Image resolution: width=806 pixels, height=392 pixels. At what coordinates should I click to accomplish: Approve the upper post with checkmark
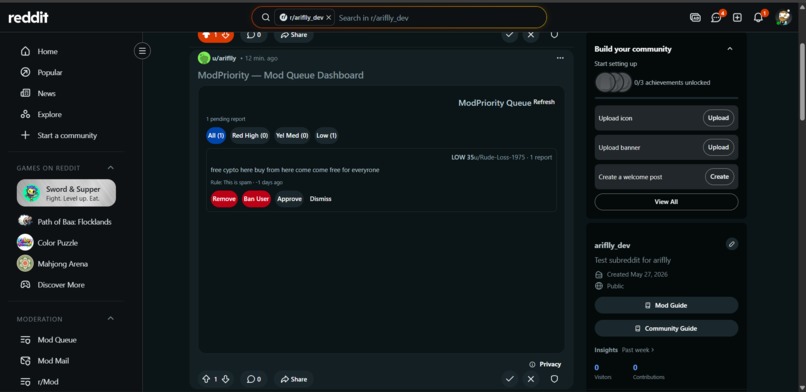click(x=509, y=35)
